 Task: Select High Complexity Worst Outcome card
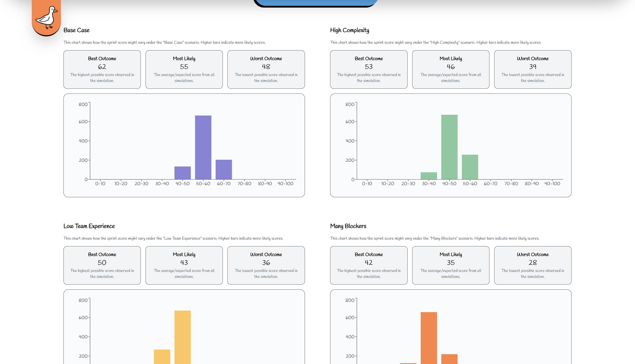[533, 69]
